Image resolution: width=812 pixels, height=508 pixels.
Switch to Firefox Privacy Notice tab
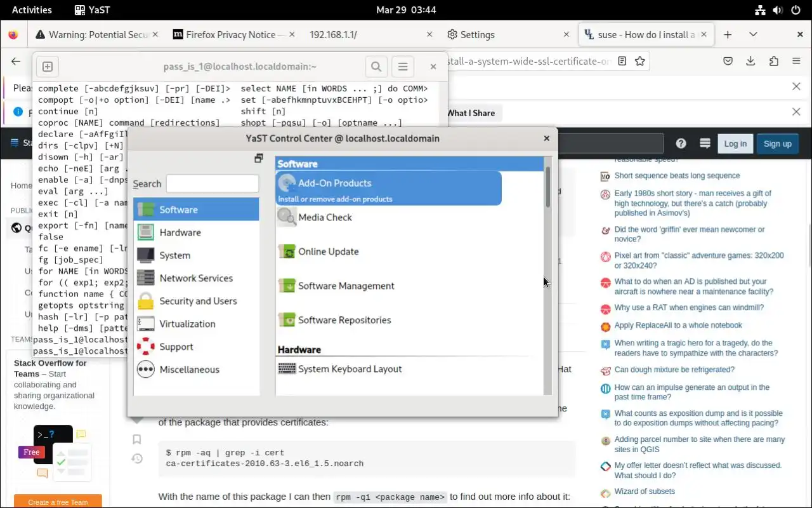coord(233,35)
